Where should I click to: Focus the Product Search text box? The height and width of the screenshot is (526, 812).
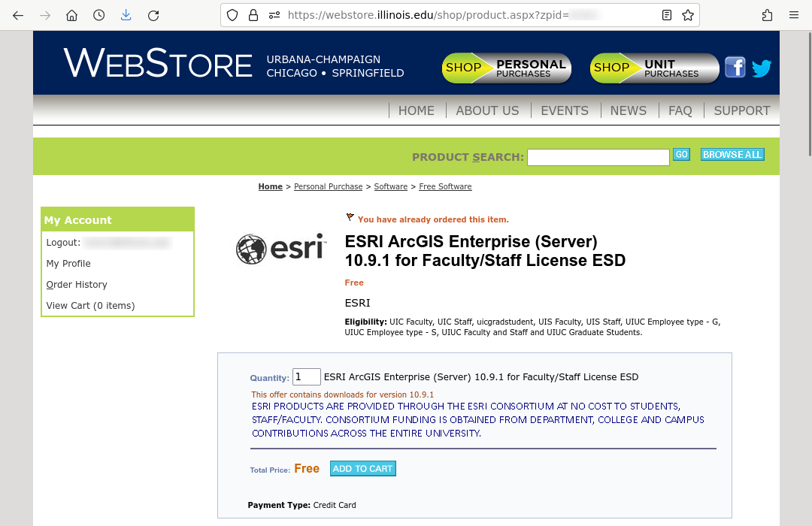[598, 157]
